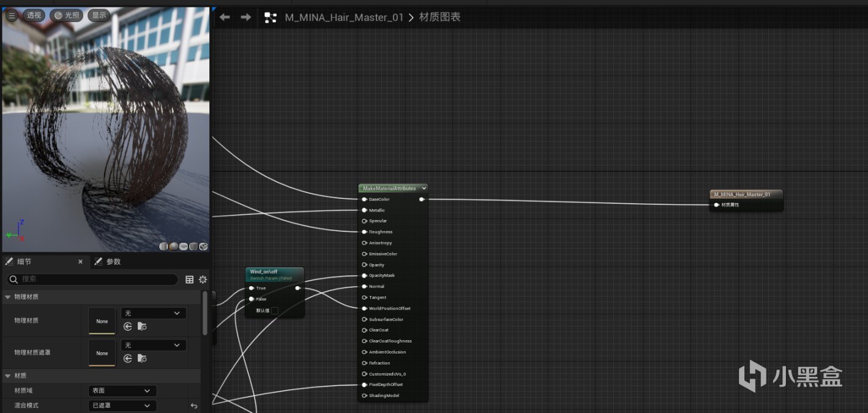Click the ClearCoat input pin
This screenshot has width=868, height=413.
364,330
